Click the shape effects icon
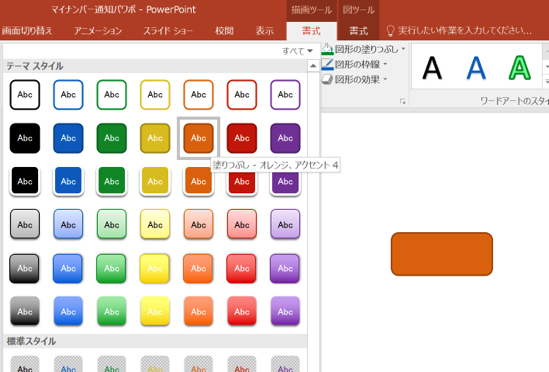 pos(327,80)
